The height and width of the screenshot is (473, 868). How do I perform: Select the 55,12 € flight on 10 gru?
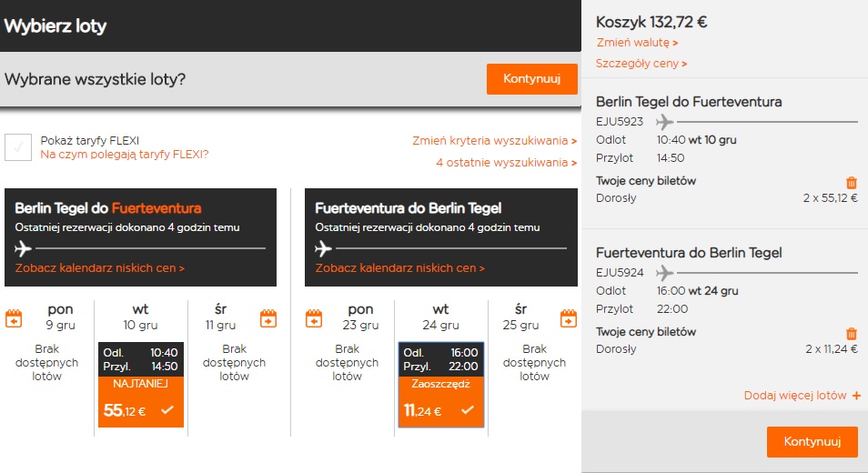[141, 385]
